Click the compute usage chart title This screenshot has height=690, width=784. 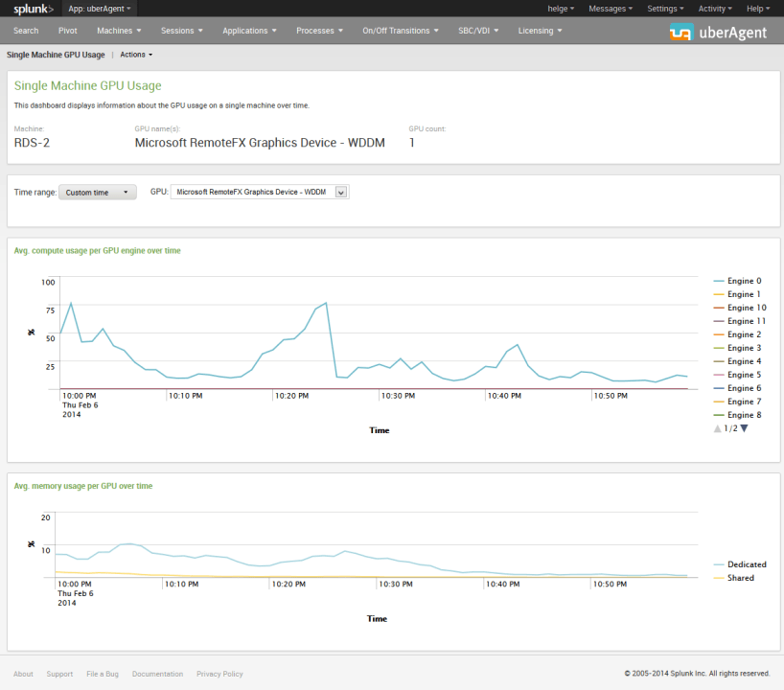coord(98,251)
